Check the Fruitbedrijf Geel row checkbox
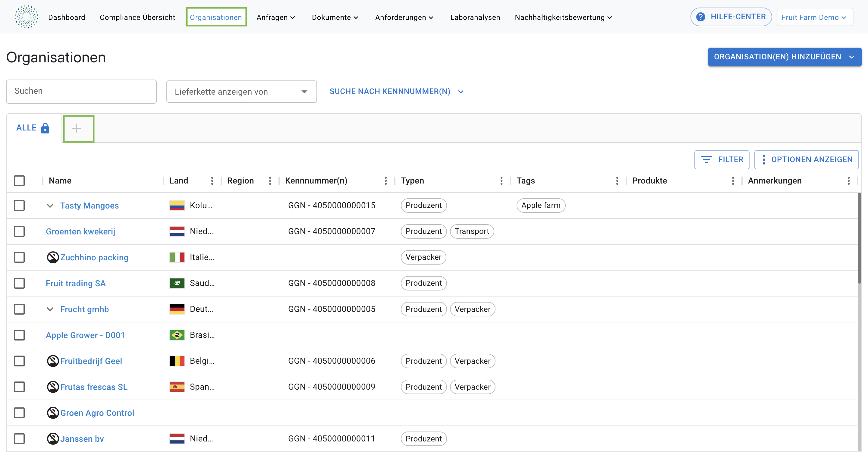 (19, 361)
